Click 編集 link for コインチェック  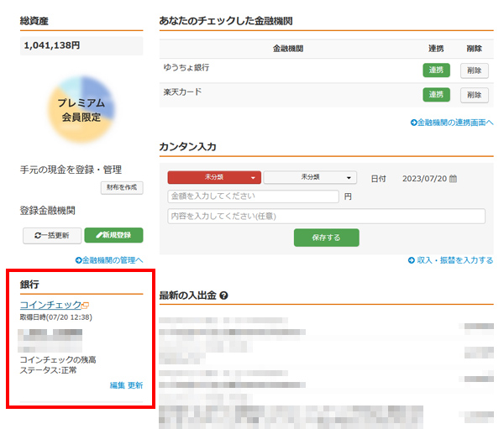[x=117, y=385]
